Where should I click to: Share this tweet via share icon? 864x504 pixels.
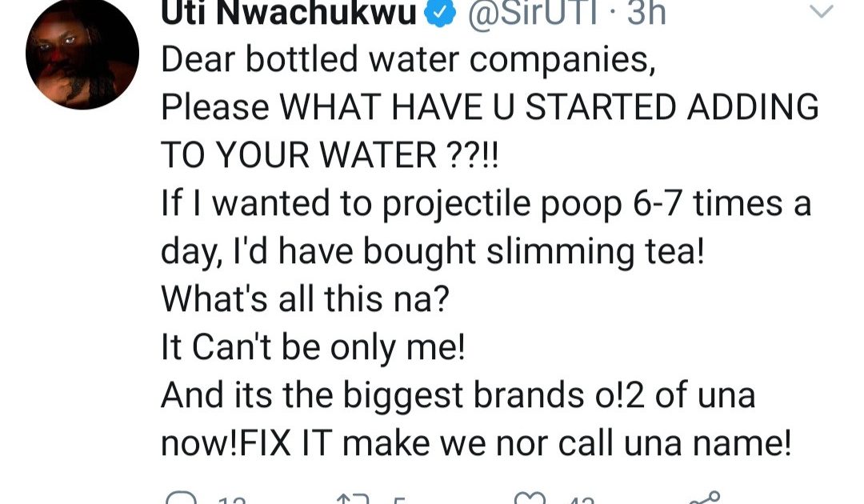[x=705, y=498]
